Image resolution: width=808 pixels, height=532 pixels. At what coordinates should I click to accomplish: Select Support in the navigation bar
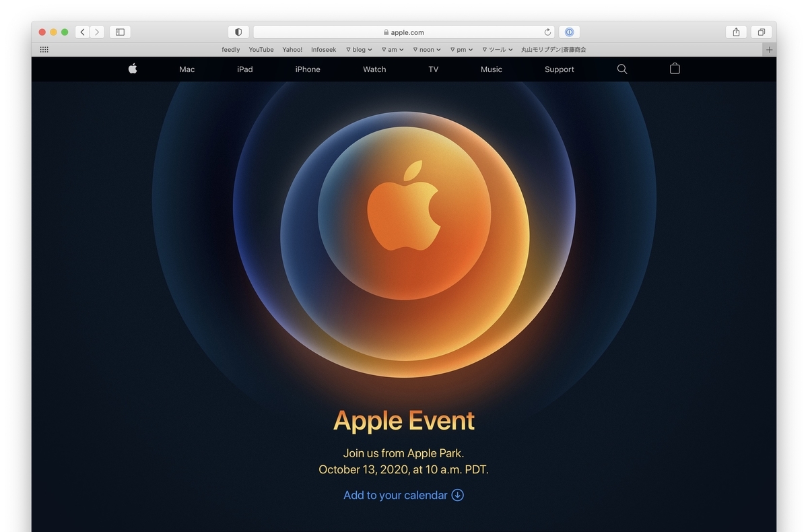tap(560, 69)
